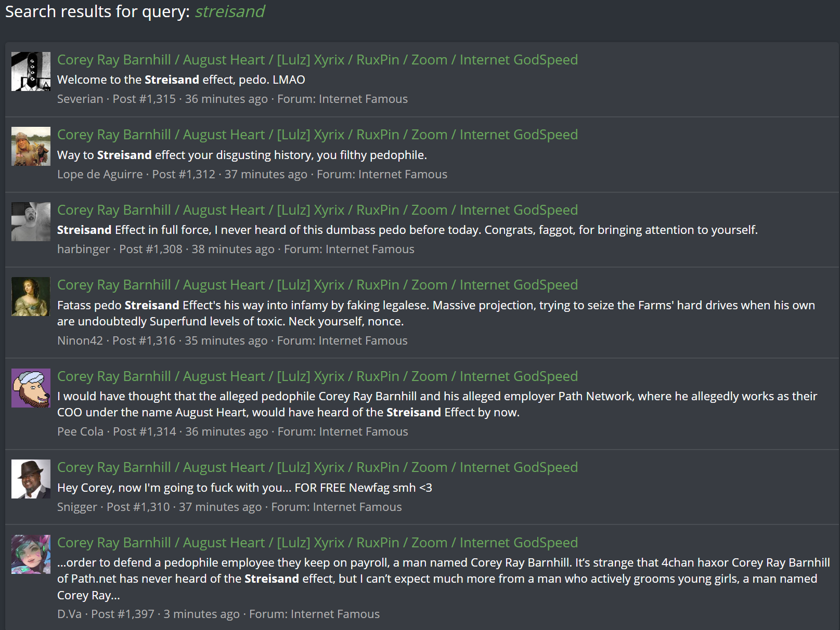Screen dimensions: 840x630
Task: Click the Severian username link
Action: point(80,99)
